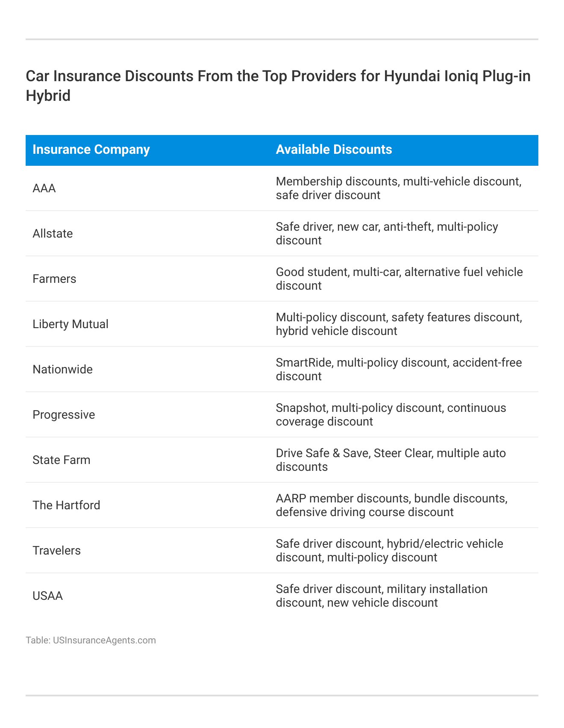
Task: Select the Farmers company cell
Action: tap(54, 279)
